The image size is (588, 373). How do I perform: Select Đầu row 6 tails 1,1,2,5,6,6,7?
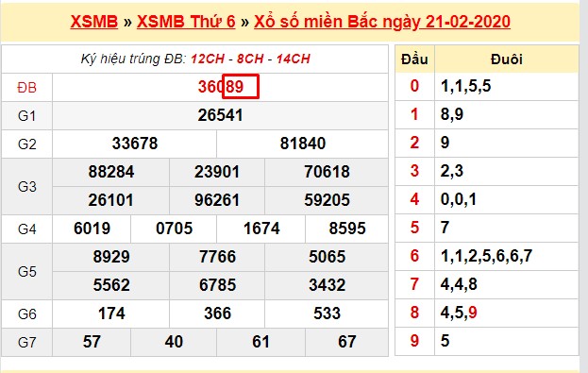coord(486,256)
